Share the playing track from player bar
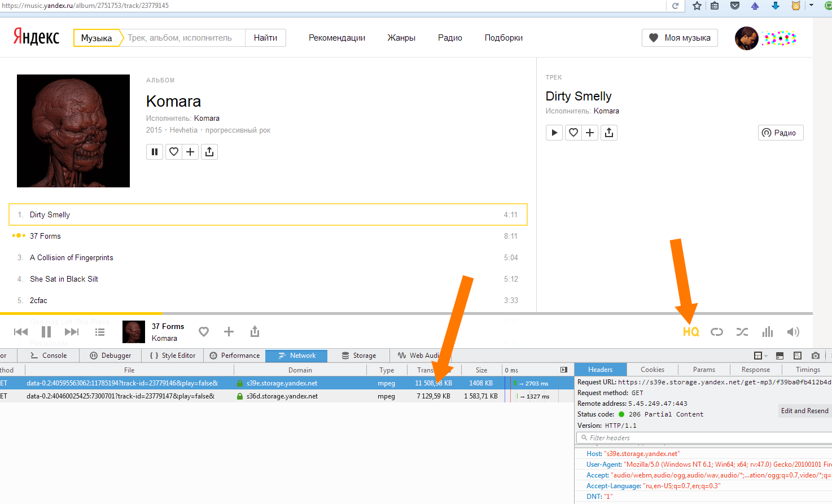The width and height of the screenshot is (832, 504). click(255, 332)
